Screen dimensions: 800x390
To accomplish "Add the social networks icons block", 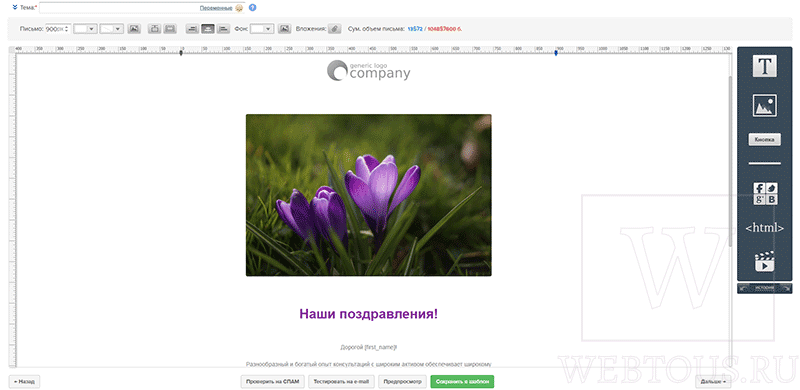I will [765, 194].
